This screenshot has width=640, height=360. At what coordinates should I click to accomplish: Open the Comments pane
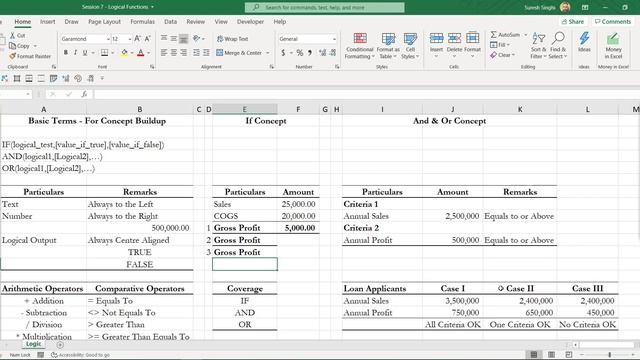[613, 22]
